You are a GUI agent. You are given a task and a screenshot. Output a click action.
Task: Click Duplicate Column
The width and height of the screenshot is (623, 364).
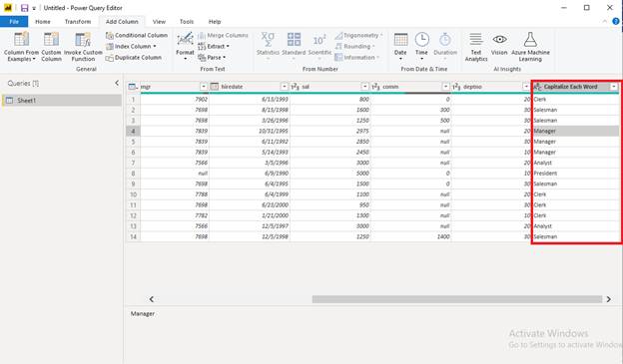(x=134, y=58)
